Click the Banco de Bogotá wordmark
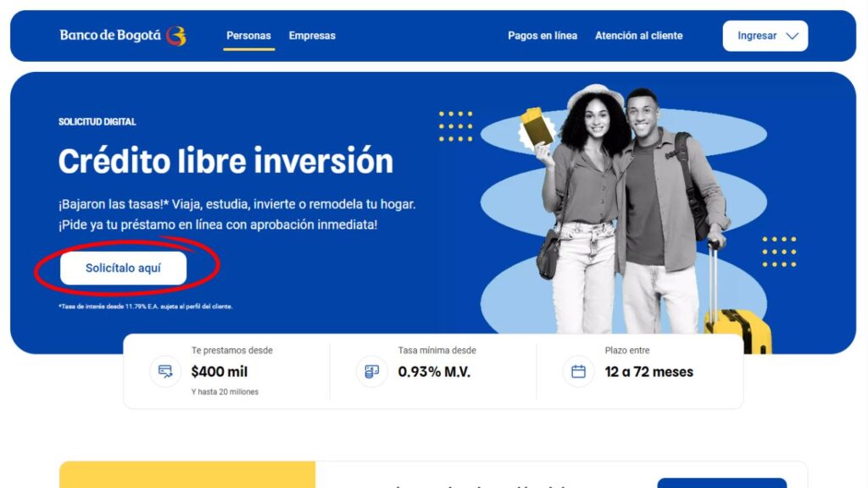Image resolution: width=868 pixels, height=488 pixels. (110, 36)
